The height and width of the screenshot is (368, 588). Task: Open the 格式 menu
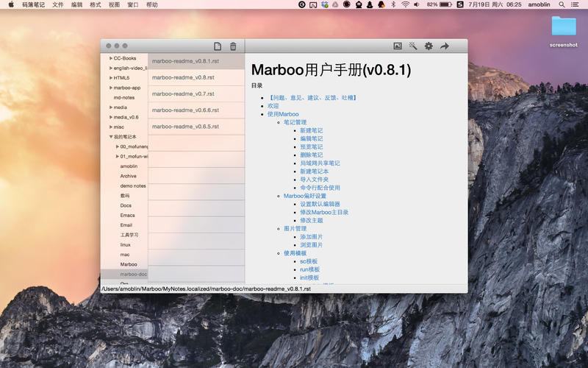pos(96,4)
